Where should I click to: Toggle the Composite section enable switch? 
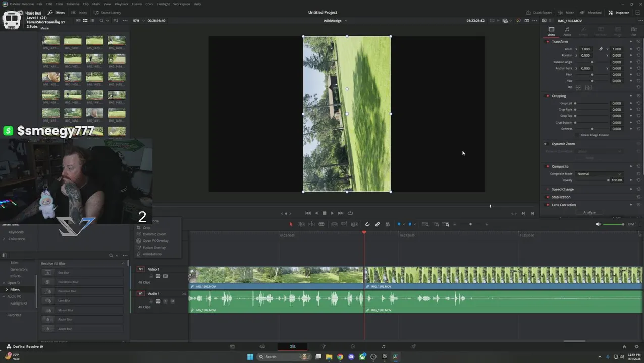548,166
